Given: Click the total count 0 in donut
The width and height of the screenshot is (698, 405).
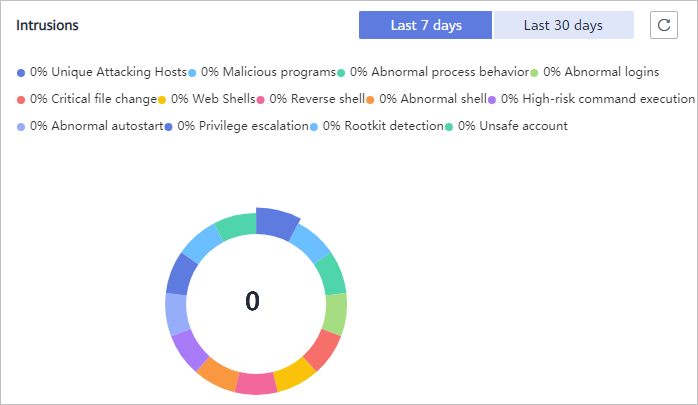Looking at the screenshot, I should (252, 301).
